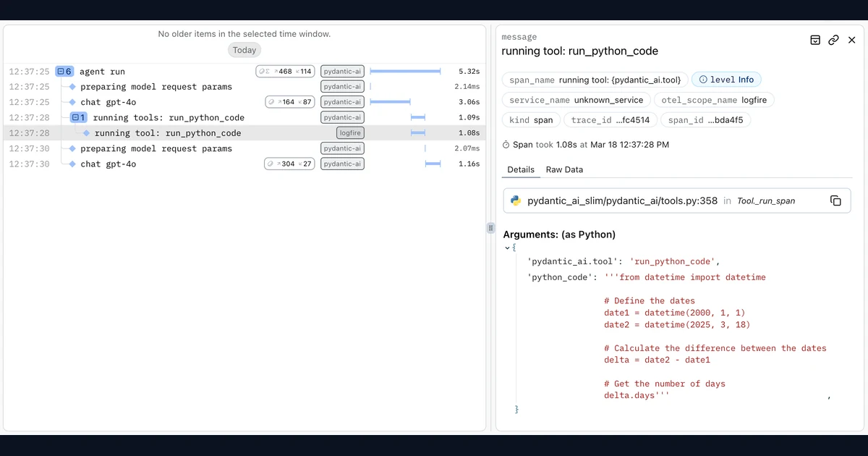Click the token badge 468 / 114 on agent run
Screen dimensions: 868x456
click(286, 72)
